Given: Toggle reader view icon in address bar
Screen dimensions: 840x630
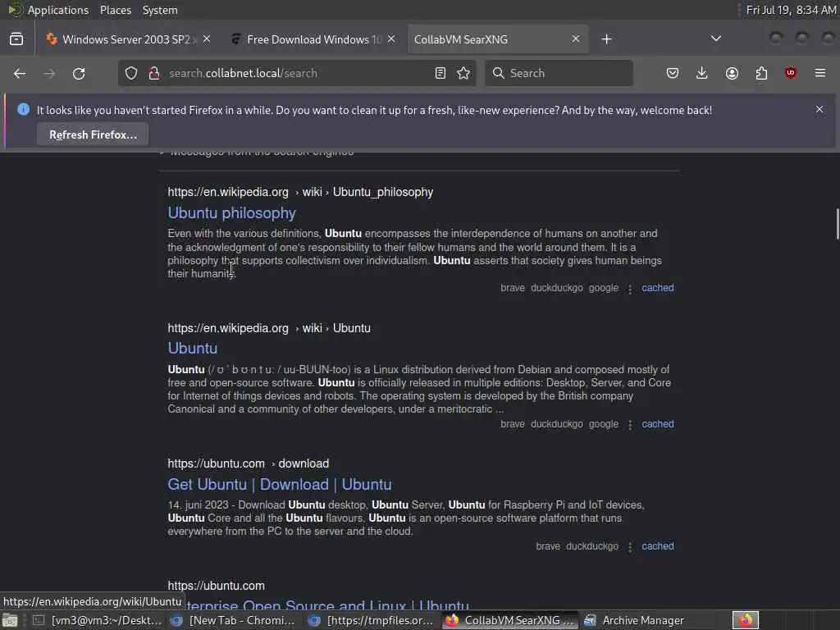Looking at the screenshot, I should pos(441,73).
